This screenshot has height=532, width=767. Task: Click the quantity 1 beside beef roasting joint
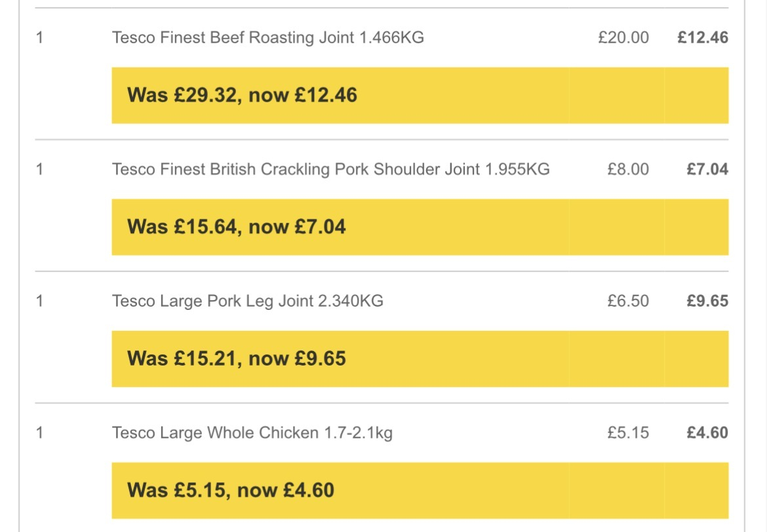(40, 37)
